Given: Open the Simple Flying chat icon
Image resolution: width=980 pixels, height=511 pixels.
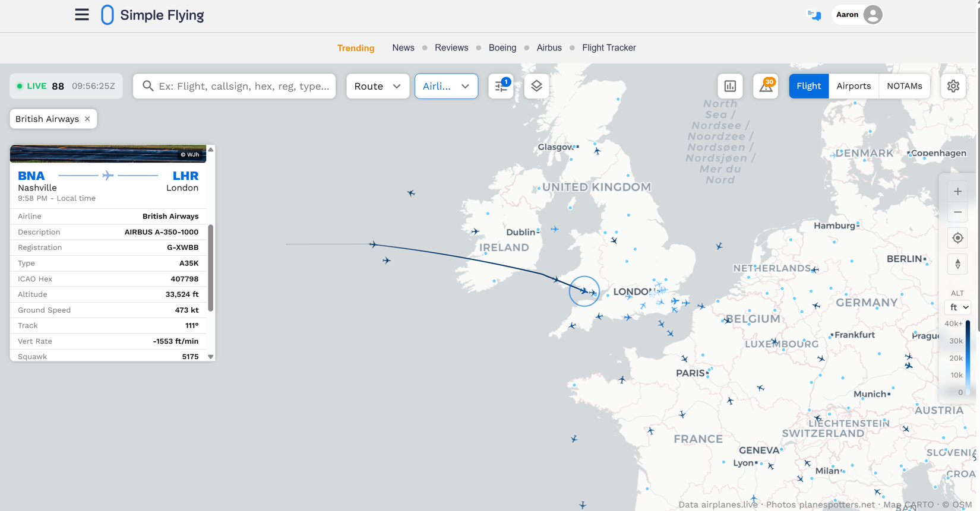Looking at the screenshot, I should 814,15.
